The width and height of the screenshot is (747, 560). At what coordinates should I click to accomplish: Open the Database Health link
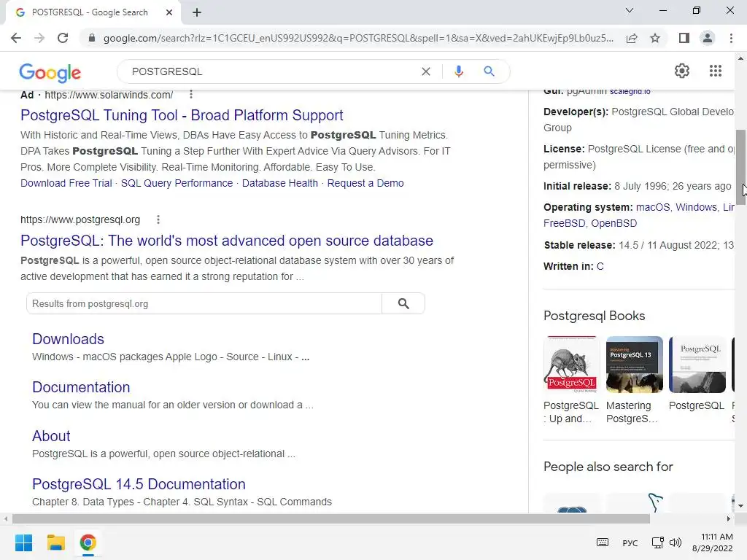[279, 183]
